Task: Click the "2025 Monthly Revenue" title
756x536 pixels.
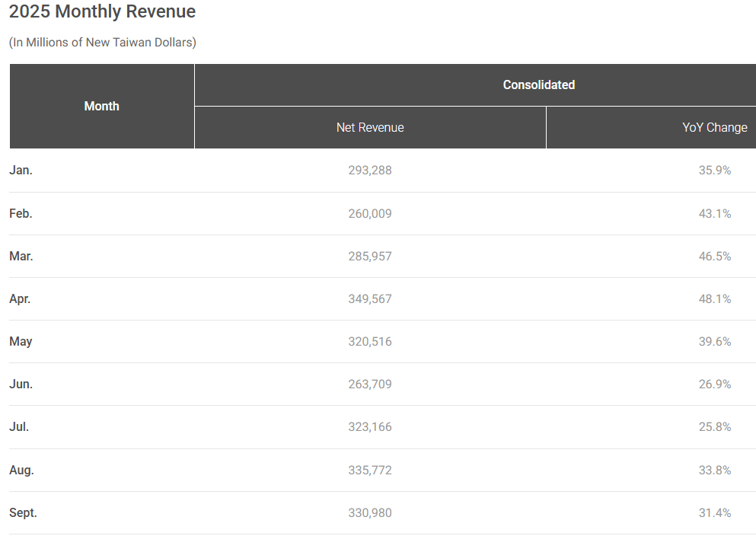Action: [x=101, y=11]
